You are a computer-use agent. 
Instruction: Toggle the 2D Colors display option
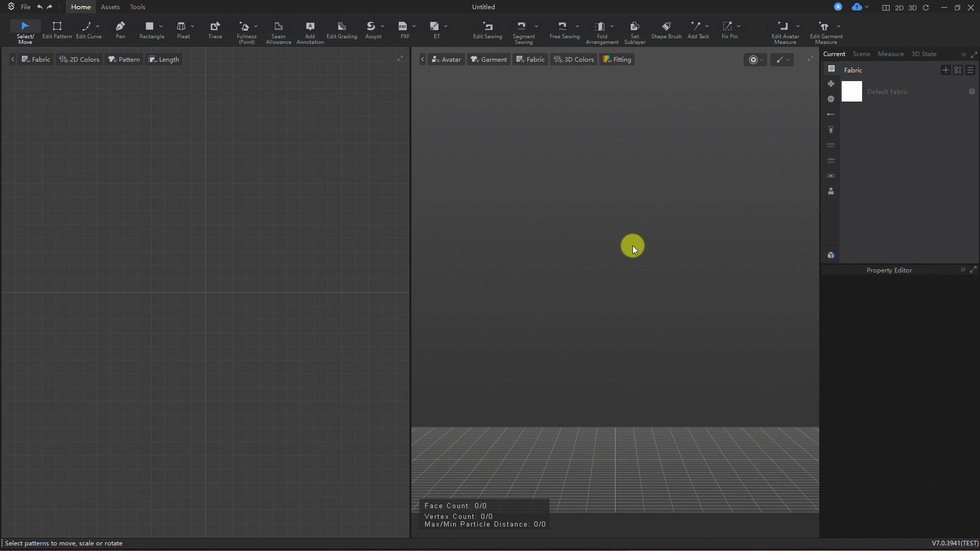point(79,59)
